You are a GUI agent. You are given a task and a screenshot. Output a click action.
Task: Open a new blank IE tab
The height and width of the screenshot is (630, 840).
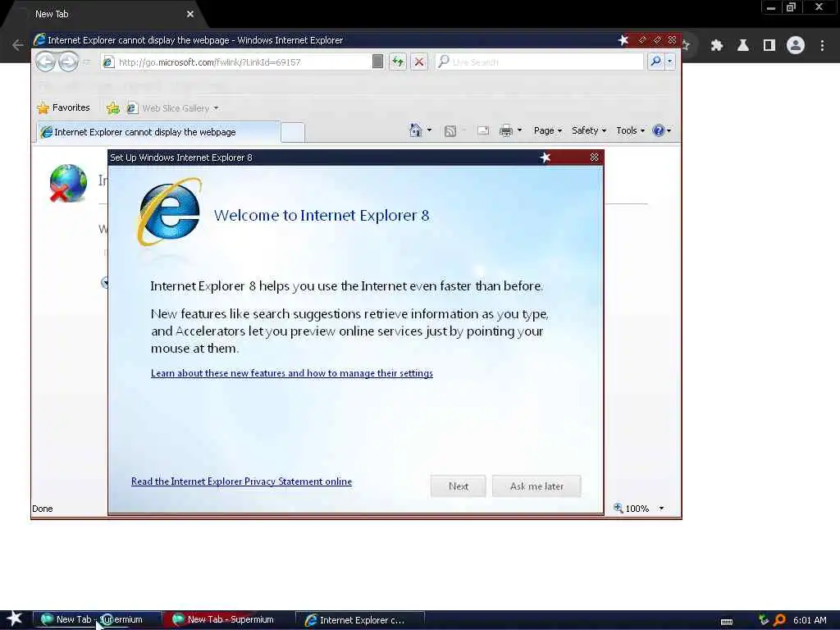293,132
